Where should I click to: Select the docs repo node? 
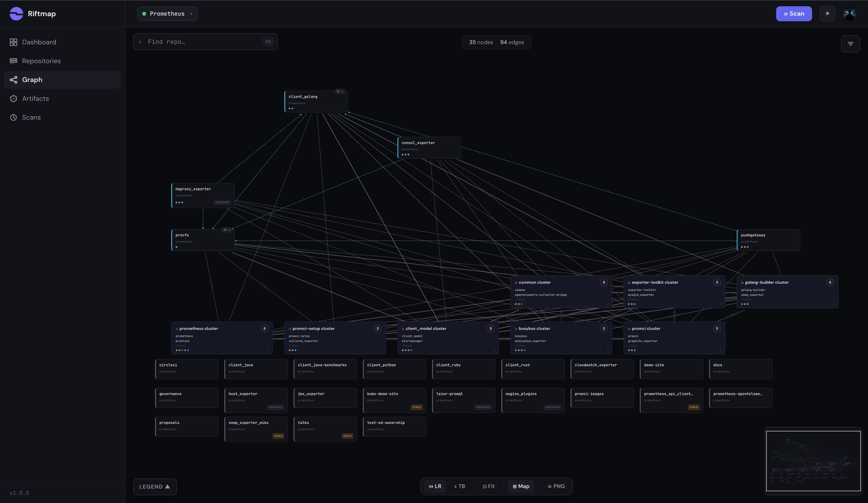point(740,369)
